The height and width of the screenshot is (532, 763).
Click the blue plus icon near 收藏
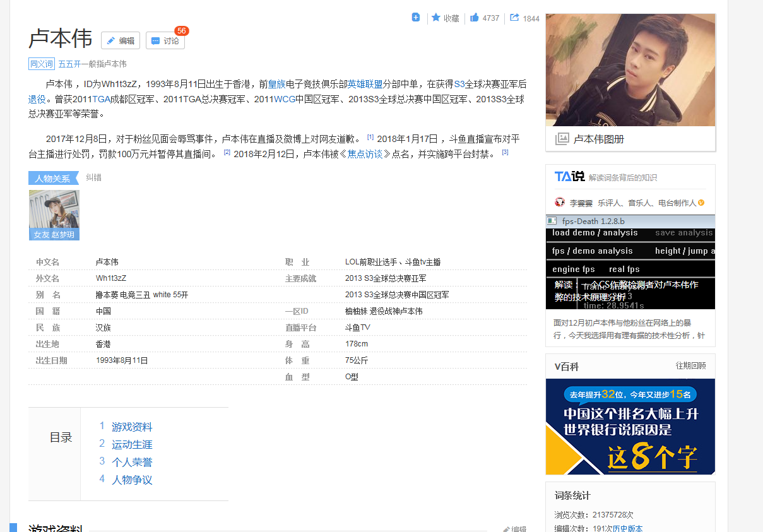click(x=416, y=18)
